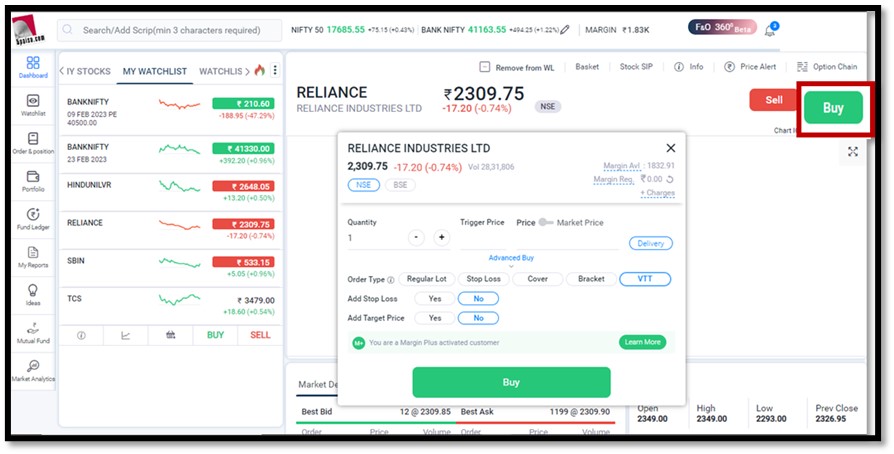
Task: Expand the Advanced Buy section
Action: coord(511,258)
